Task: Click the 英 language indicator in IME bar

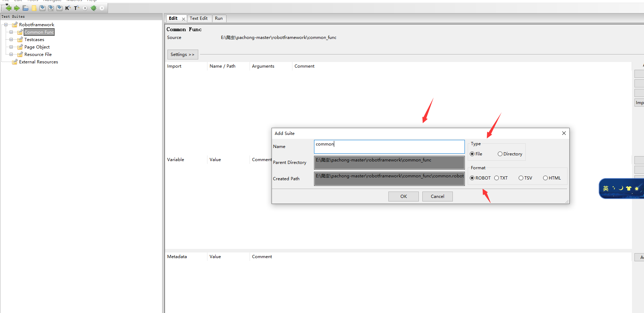Action: (606, 188)
